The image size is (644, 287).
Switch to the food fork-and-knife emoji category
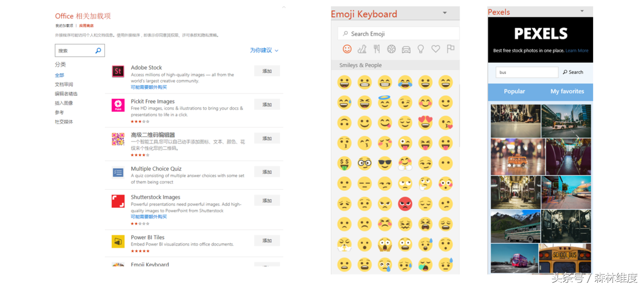pyautogui.click(x=377, y=49)
